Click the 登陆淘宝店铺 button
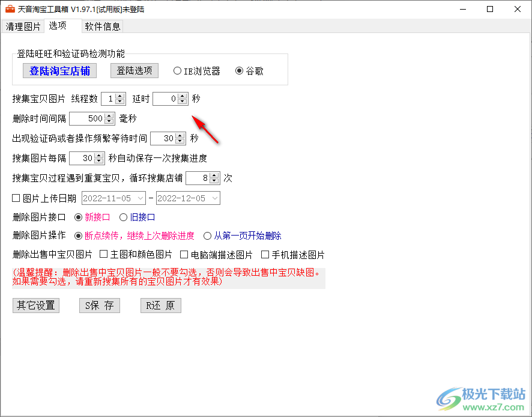Image resolution: width=532 pixels, height=417 pixels. tap(59, 71)
